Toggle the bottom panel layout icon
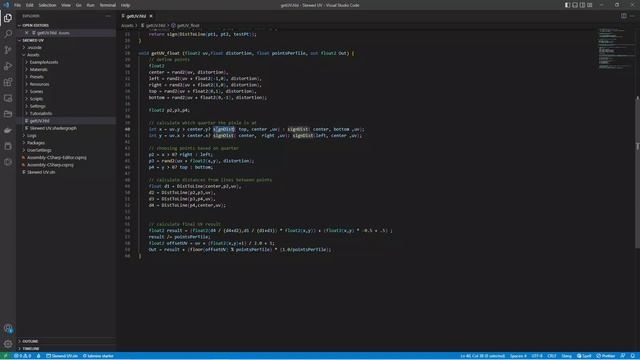 [575, 5]
